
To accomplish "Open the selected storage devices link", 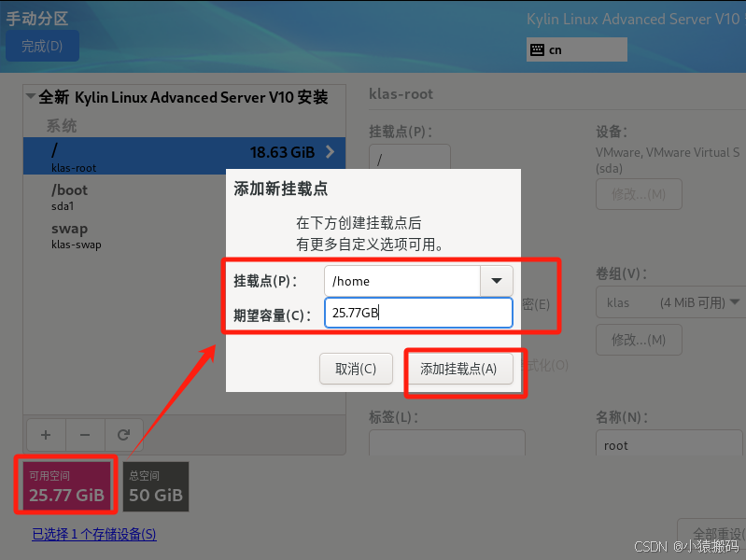I will click(x=94, y=534).
